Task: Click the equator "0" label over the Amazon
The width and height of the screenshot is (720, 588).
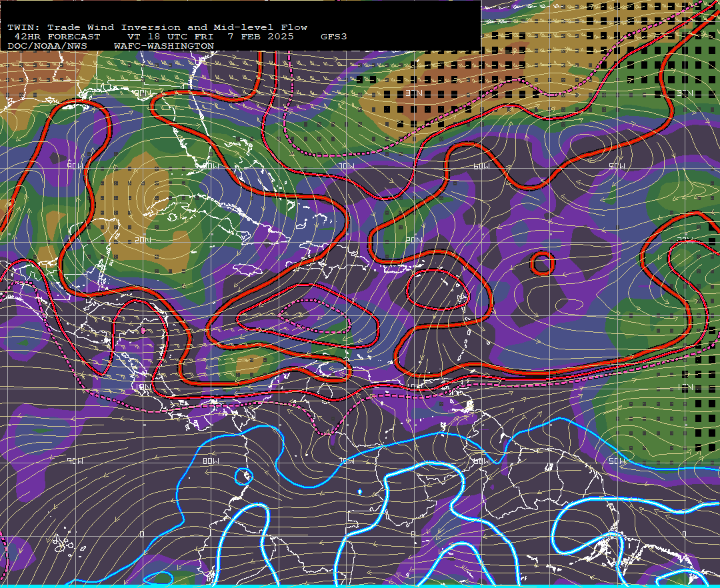Action: 413,534
